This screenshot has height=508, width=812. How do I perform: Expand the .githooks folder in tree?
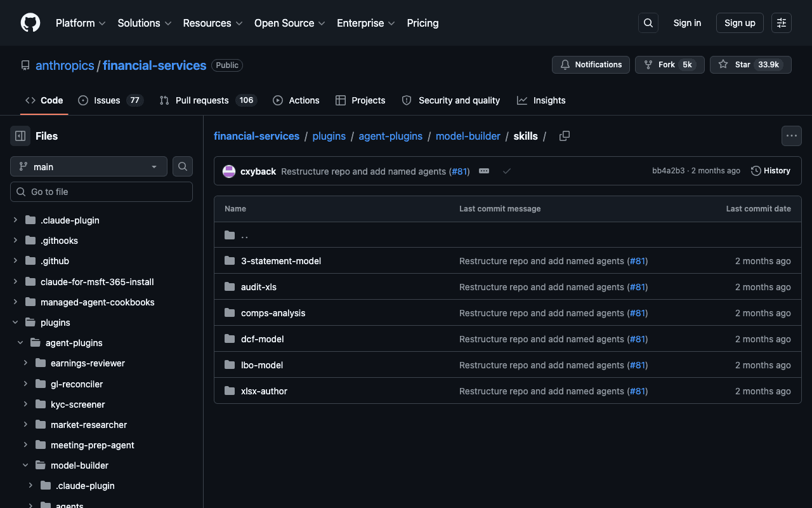click(x=15, y=241)
